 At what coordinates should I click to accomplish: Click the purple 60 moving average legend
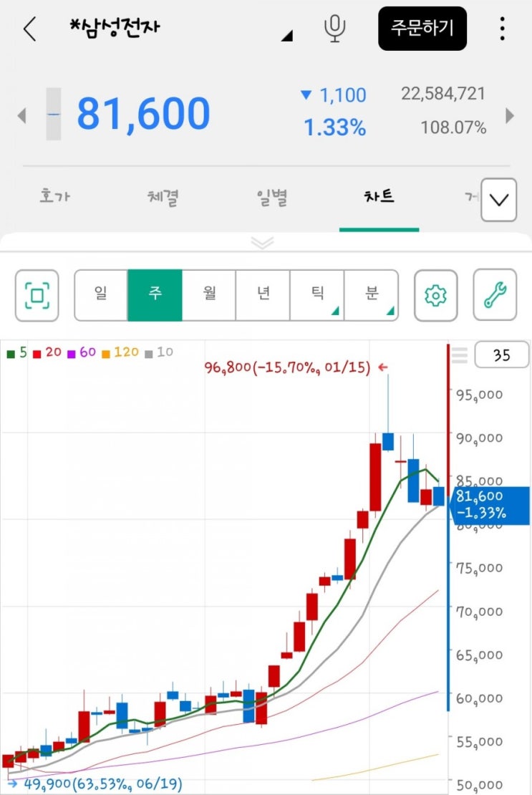(x=82, y=352)
